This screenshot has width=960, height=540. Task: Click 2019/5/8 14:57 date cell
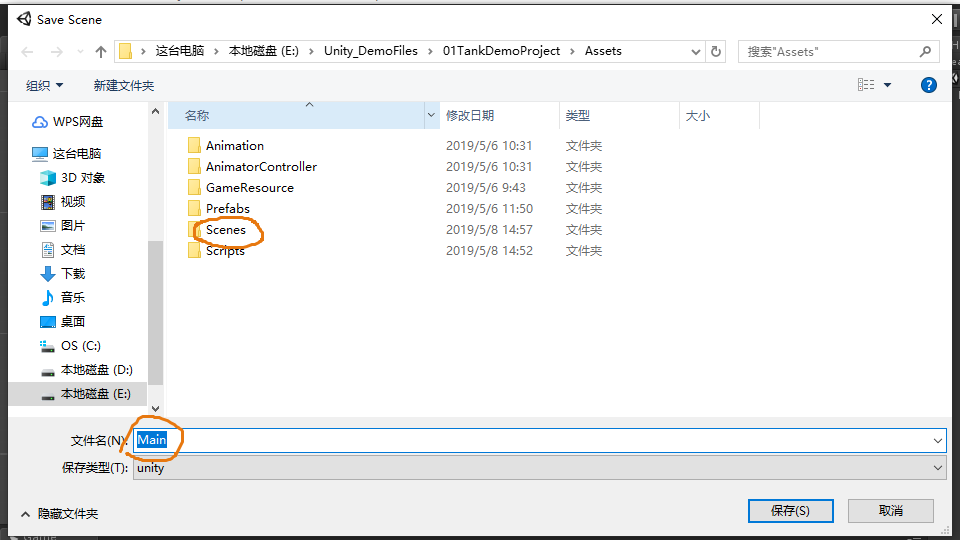click(x=489, y=230)
